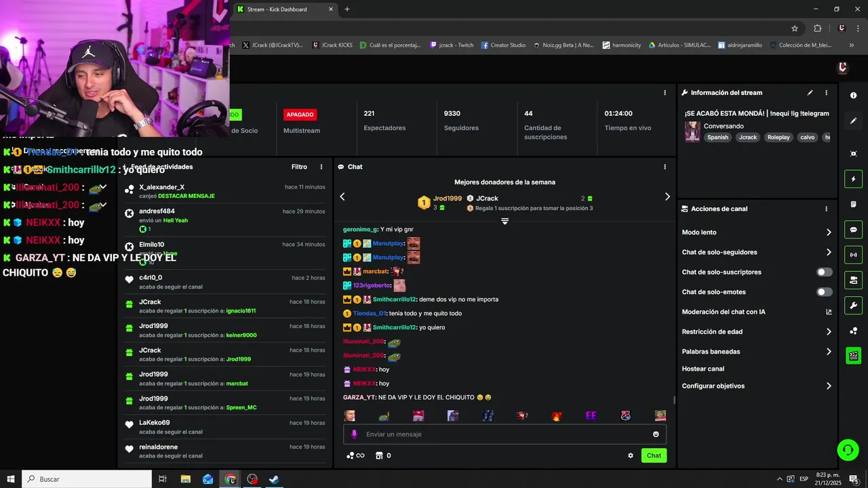868x488 pixels.
Task: Open harmonicity bookmark
Action: click(x=622, y=45)
